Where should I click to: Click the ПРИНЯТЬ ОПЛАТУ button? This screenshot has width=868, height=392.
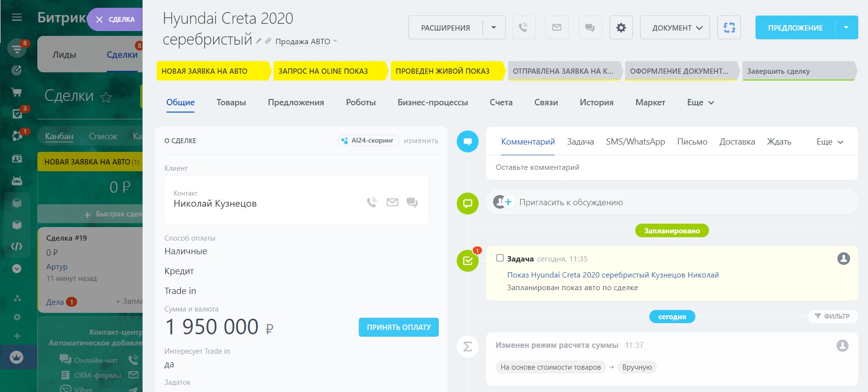[399, 327]
